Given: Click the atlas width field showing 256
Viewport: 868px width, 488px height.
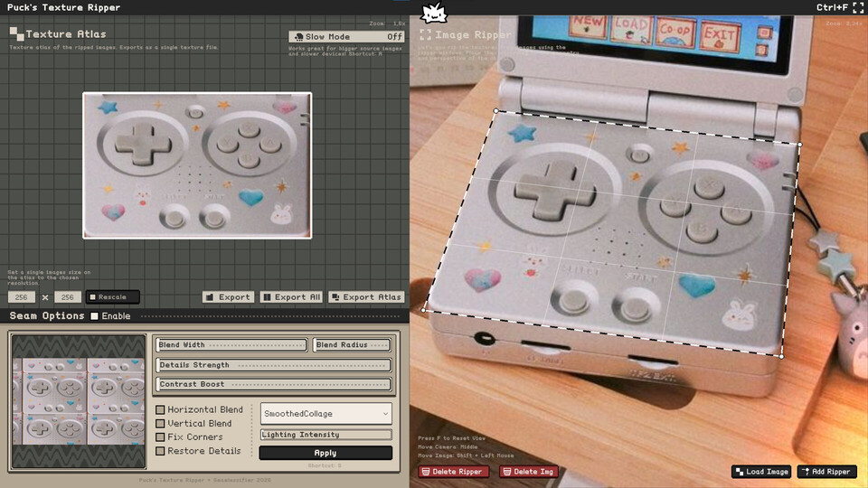Looking at the screenshot, I should 22,297.
